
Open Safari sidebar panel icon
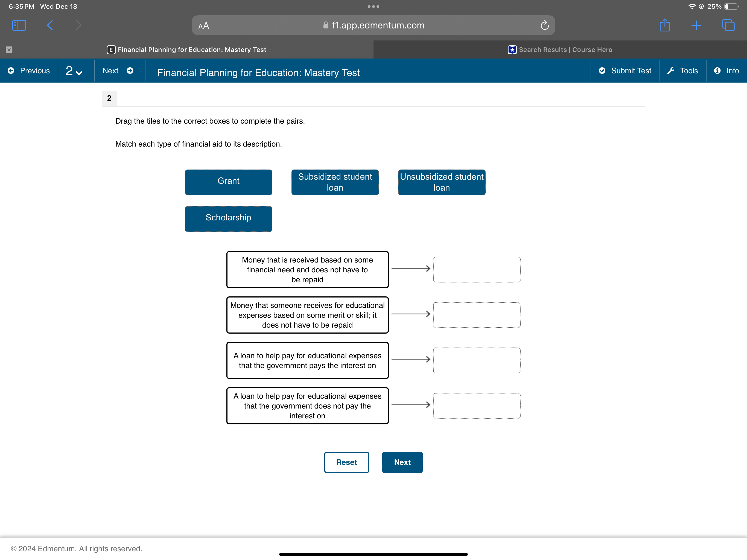pos(19,25)
